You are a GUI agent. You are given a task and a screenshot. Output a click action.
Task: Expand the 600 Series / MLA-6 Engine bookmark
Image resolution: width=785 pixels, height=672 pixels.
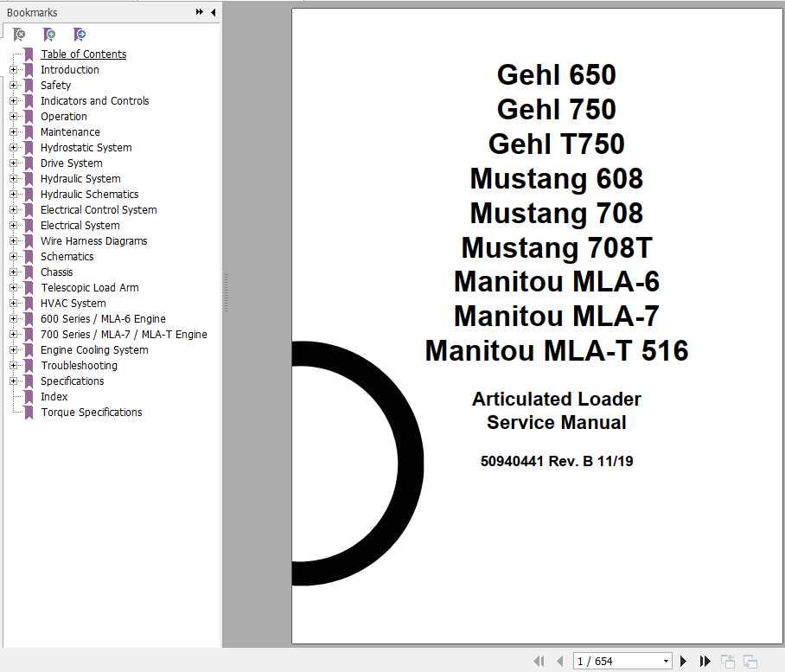pos(14,319)
